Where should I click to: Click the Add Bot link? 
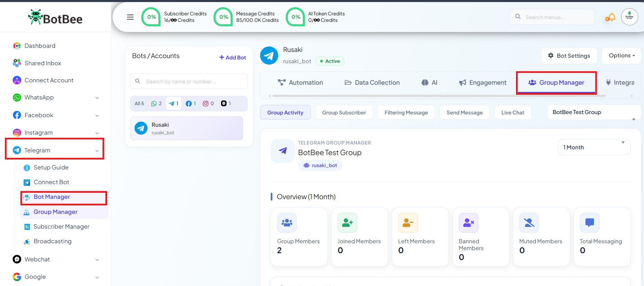(x=233, y=57)
